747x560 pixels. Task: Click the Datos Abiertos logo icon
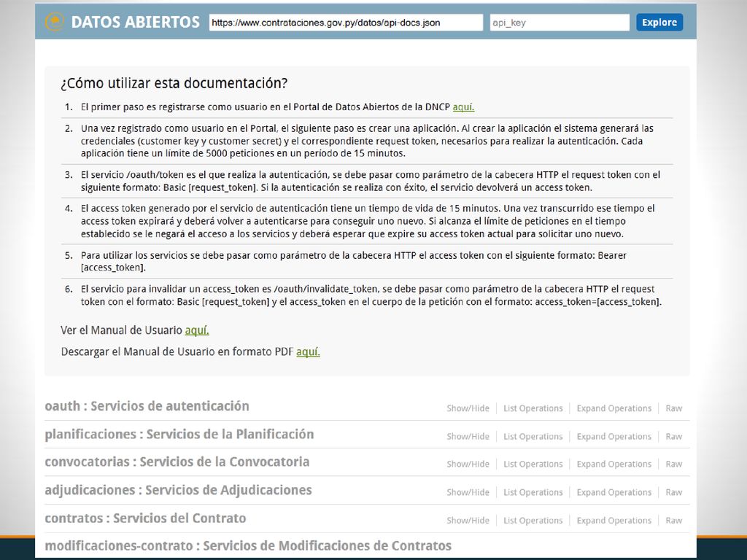point(54,22)
